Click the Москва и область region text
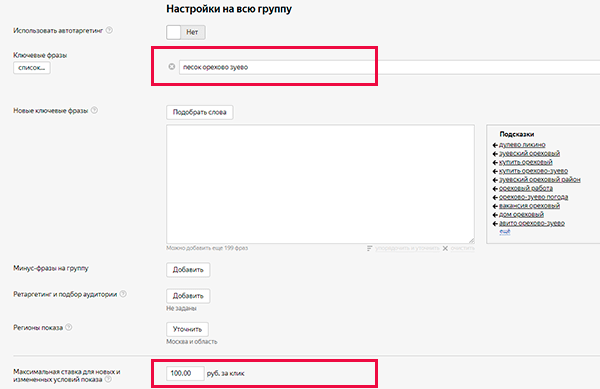Viewport: 600px width, 389px height. coord(191,342)
